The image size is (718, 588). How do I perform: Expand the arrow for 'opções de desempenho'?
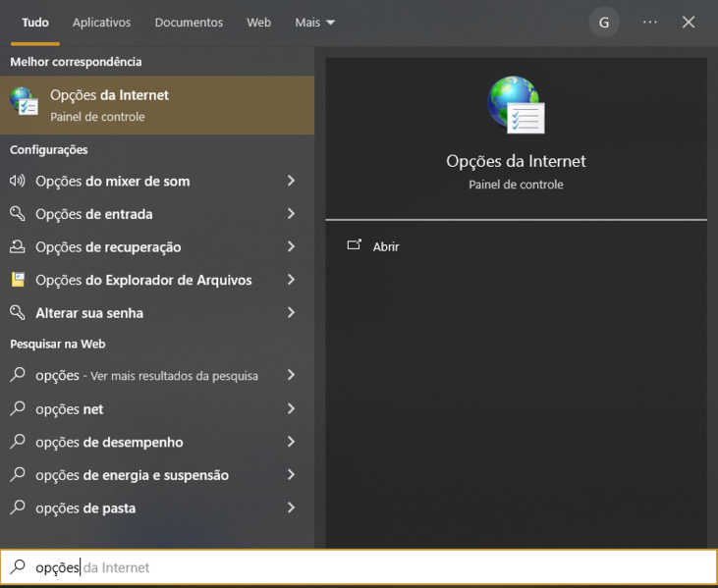292,442
